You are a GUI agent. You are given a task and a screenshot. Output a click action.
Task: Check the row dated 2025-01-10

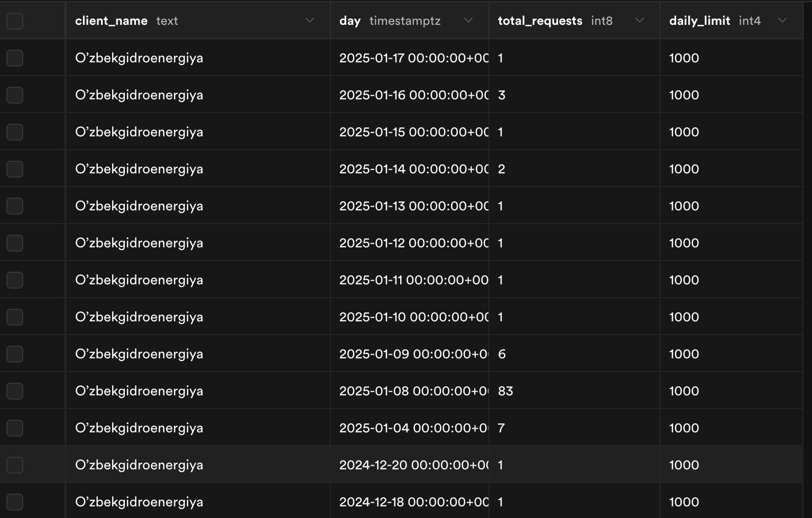click(x=14, y=317)
